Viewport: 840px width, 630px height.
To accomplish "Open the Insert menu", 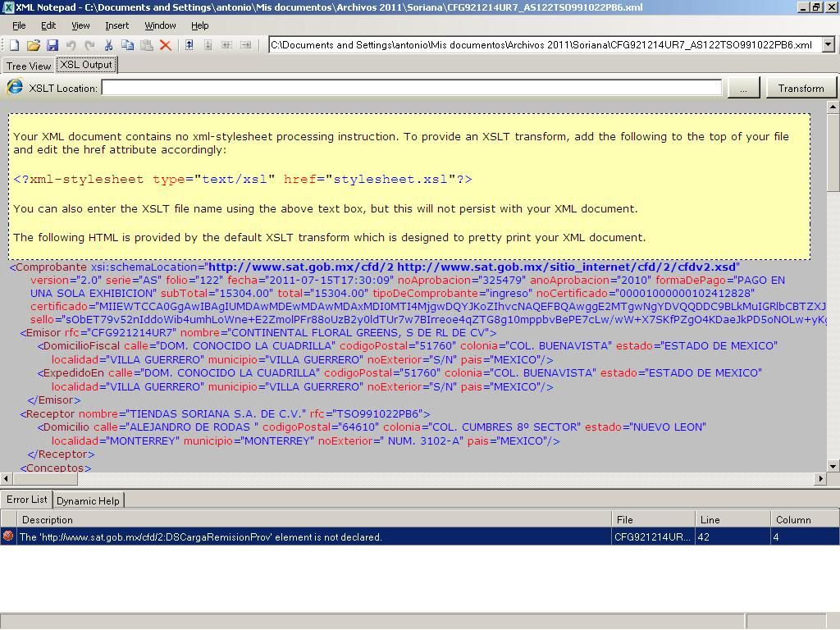I will pyautogui.click(x=116, y=25).
